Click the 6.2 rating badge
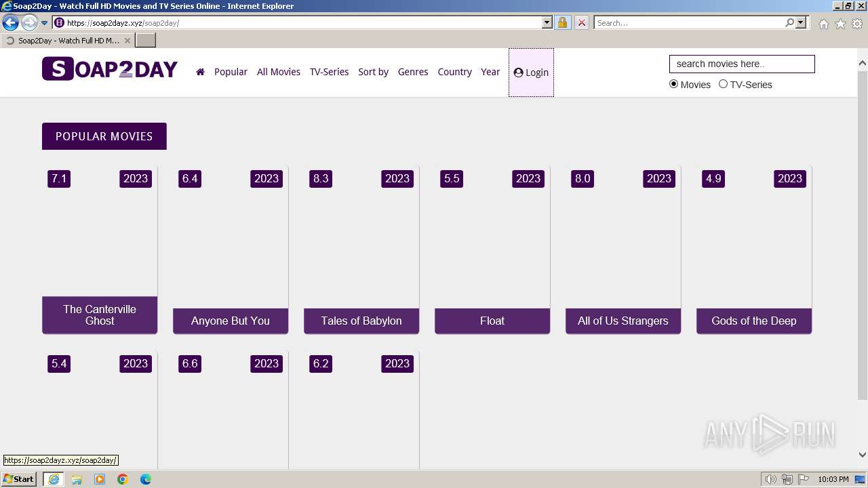Screen dimensions: 868x488 click(x=321, y=363)
